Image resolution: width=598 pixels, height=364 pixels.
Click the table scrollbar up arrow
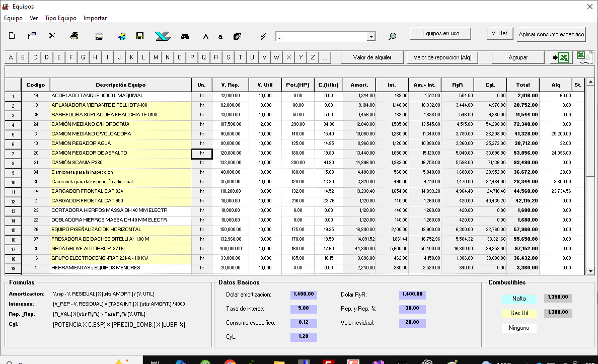pos(590,82)
